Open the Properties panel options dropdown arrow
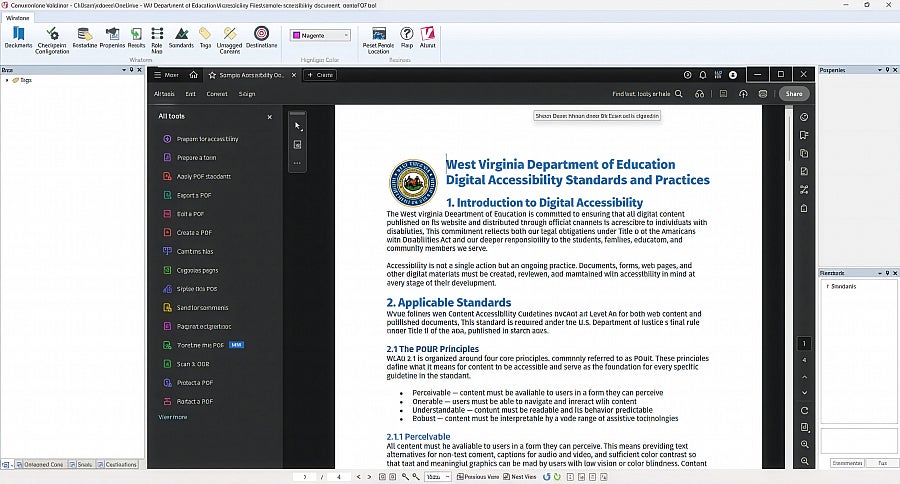900x484 pixels. pos(880,70)
